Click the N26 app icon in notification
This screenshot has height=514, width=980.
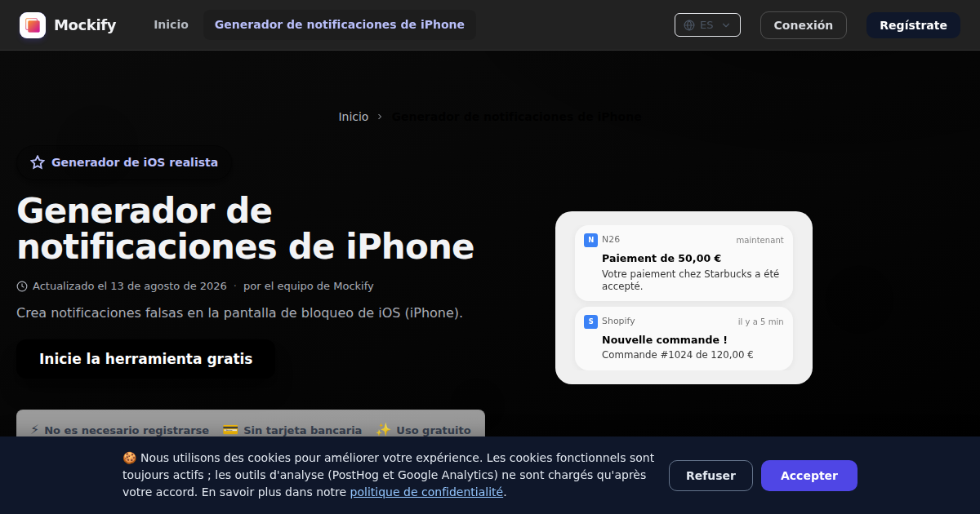pos(590,240)
